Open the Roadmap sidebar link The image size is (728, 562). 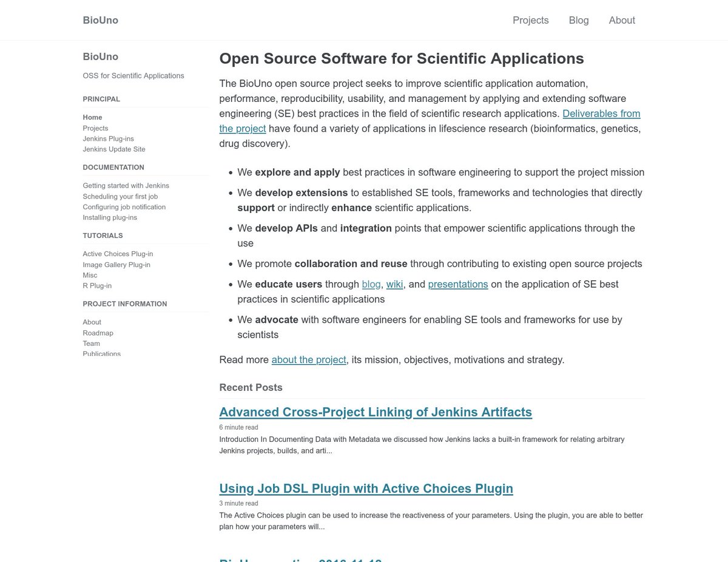click(98, 333)
